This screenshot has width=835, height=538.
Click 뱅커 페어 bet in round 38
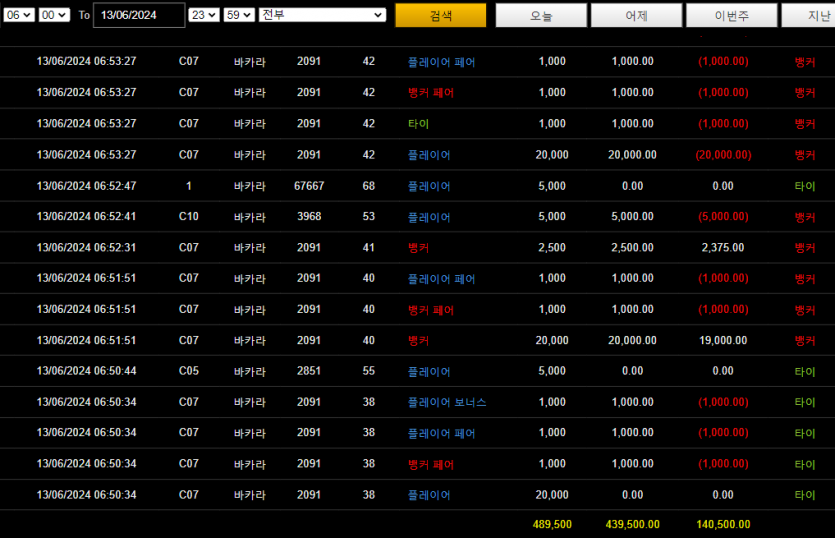(431, 464)
